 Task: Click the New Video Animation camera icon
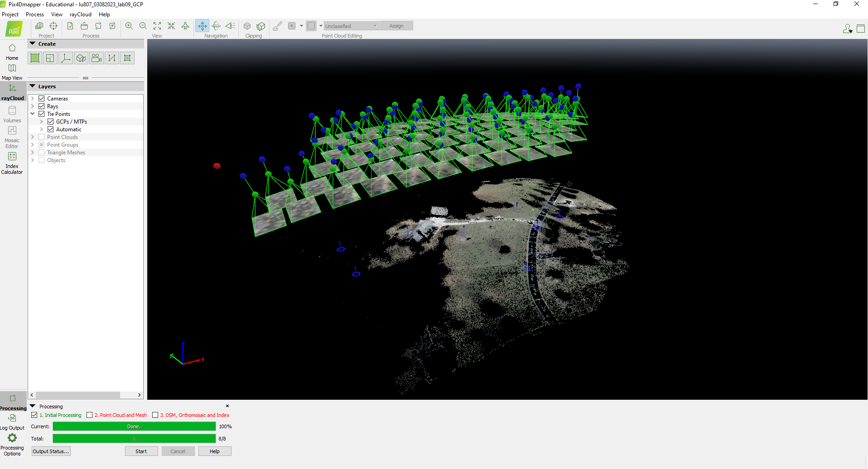pyautogui.click(x=96, y=58)
